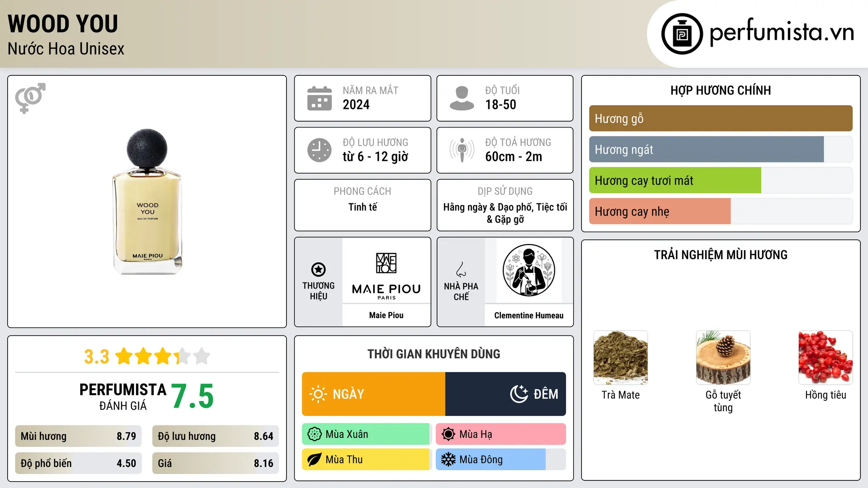Click the WOOD YOU title
868x488 pixels.
pyautogui.click(x=63, y=24)
